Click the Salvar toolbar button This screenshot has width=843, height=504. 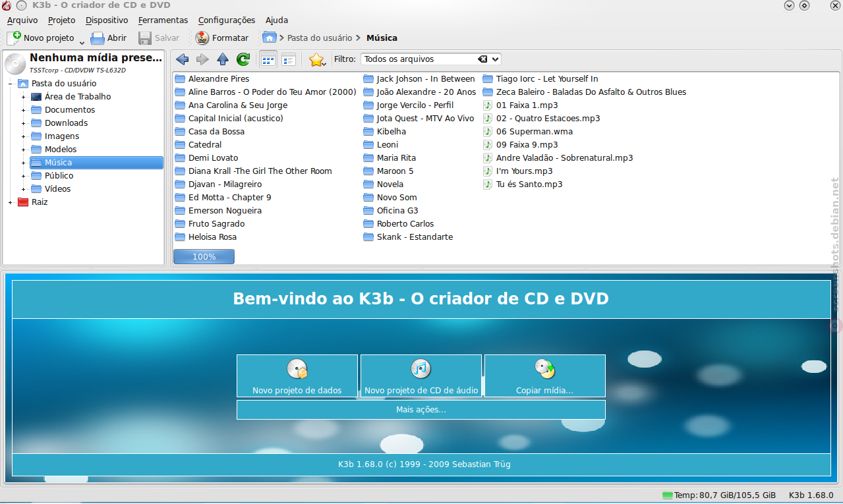159,38
